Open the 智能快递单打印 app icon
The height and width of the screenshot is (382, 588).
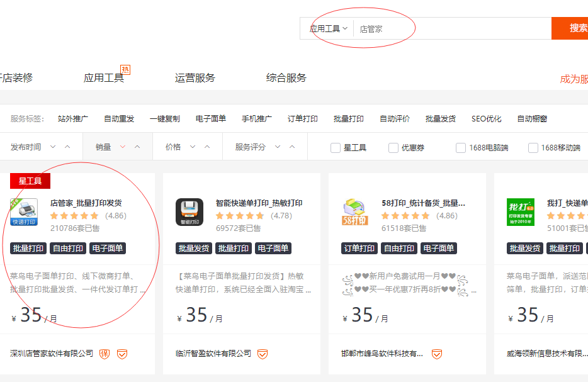(189, 212)
